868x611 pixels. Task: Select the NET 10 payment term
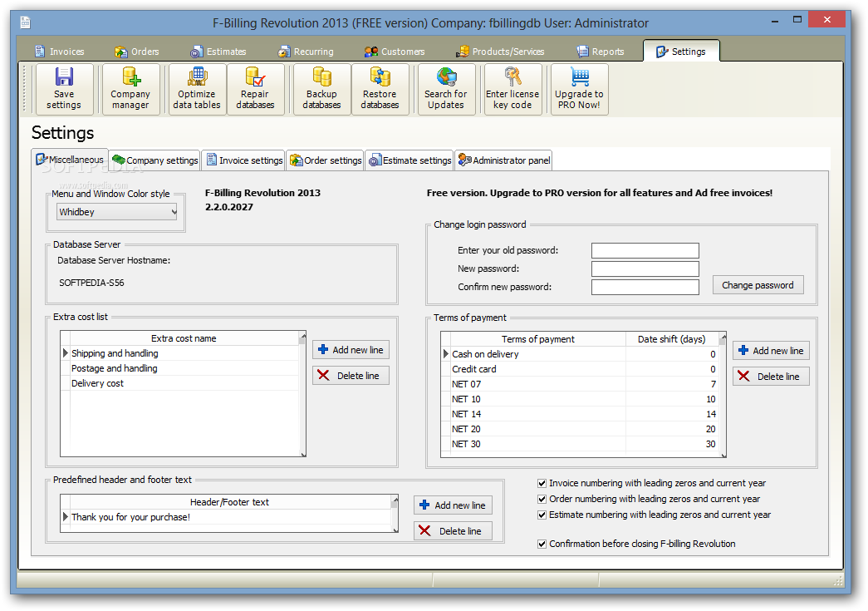tap(580, 399)
